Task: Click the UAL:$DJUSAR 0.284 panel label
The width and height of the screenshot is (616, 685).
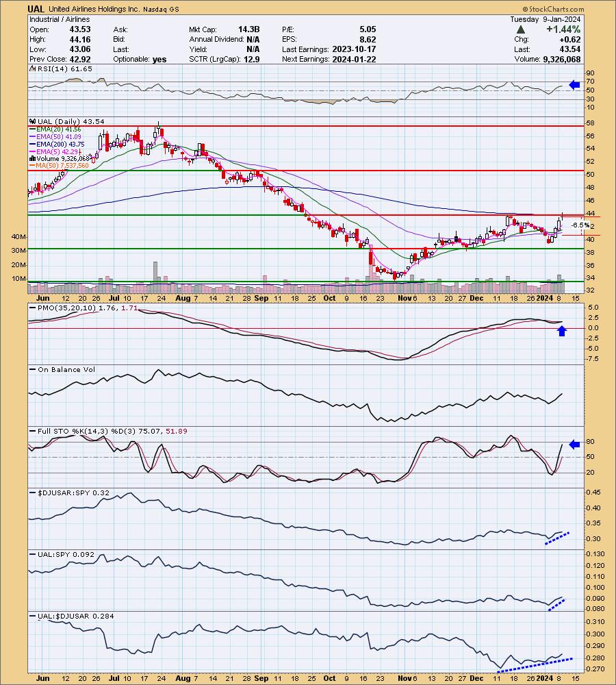Action: pyautogui.click(x=76, y=616)
